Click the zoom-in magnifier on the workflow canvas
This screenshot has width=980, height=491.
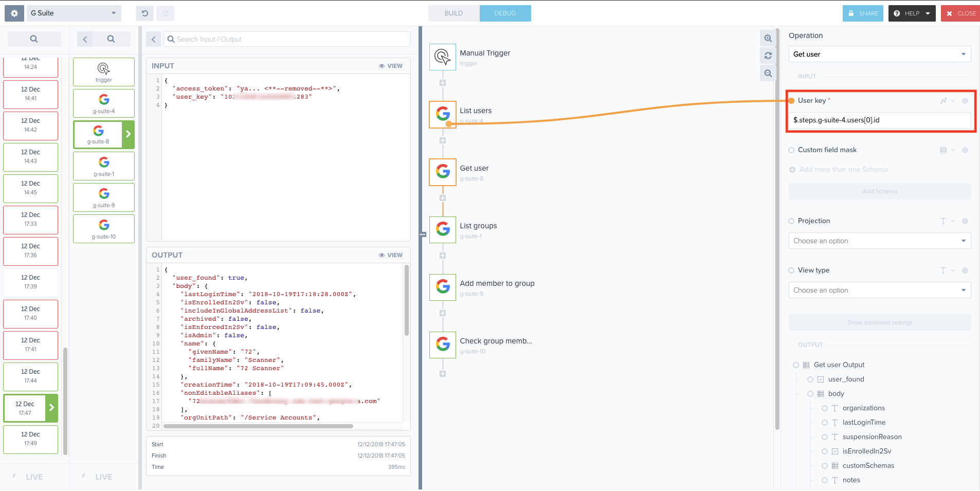tap(768, 38)
